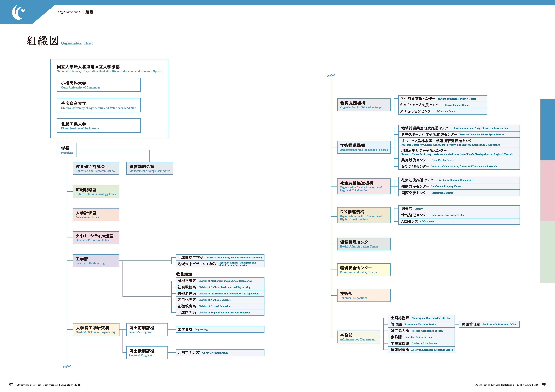Select the Otaru University of Commerce box

(99, 85)
